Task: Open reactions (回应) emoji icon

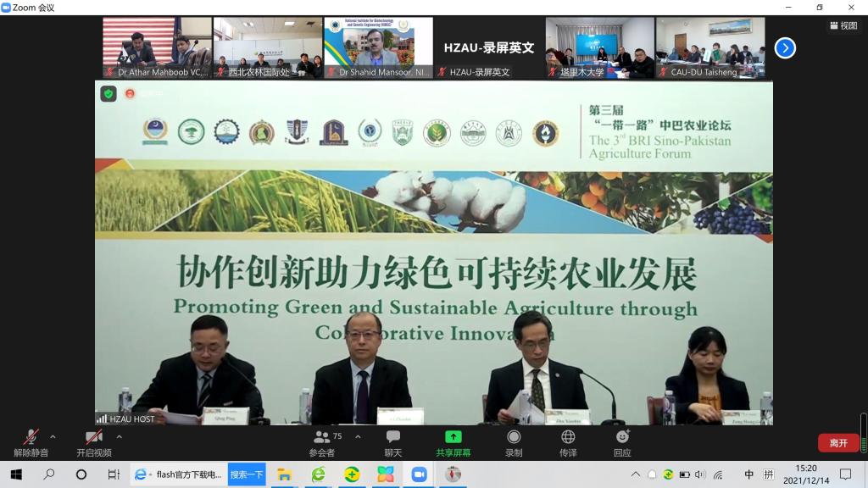Action: 622,441
